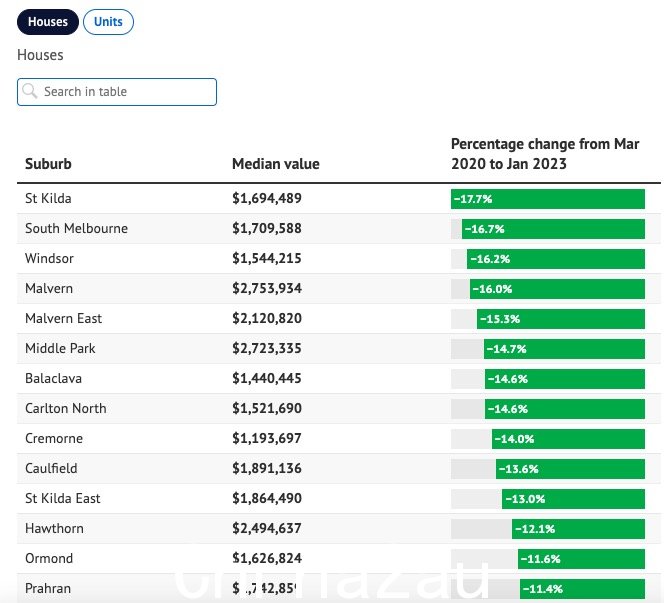The width and height of the screenshot is (664, 603).
Task: Select the Malvern suburb cell
Action: pos(49,288)
